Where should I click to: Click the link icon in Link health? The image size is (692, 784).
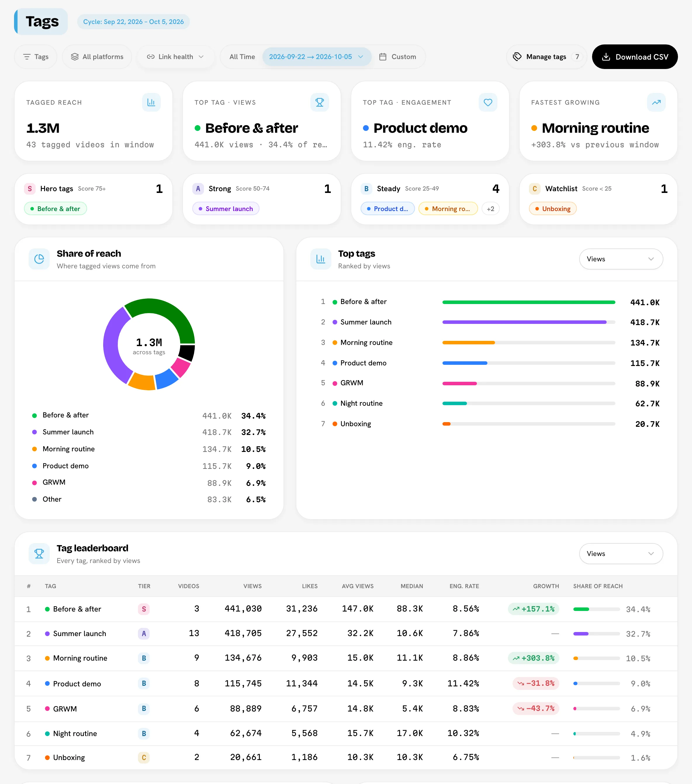coord(151,57)
